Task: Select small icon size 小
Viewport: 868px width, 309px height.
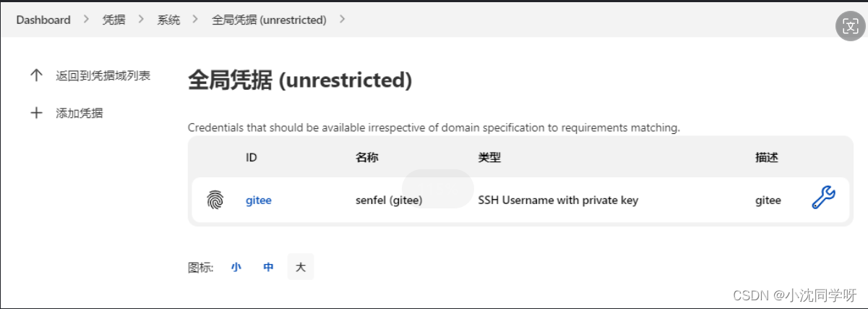Action: pyautogui.click(x=236, y=267)
